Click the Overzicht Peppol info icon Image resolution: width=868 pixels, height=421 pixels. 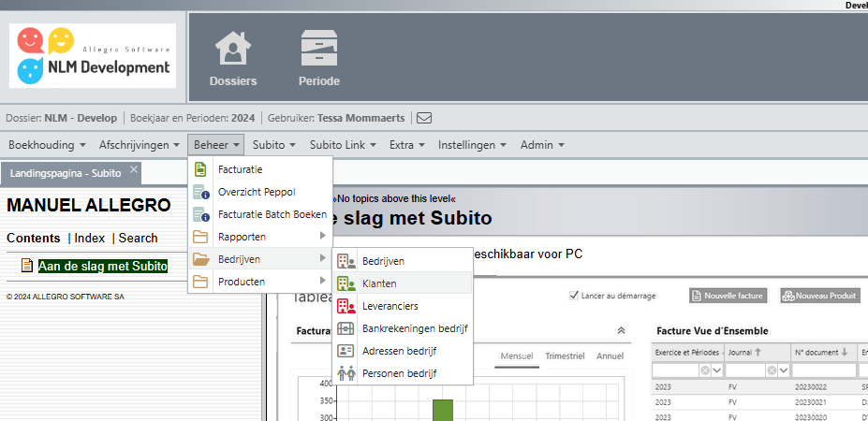(x=201, y=192)
